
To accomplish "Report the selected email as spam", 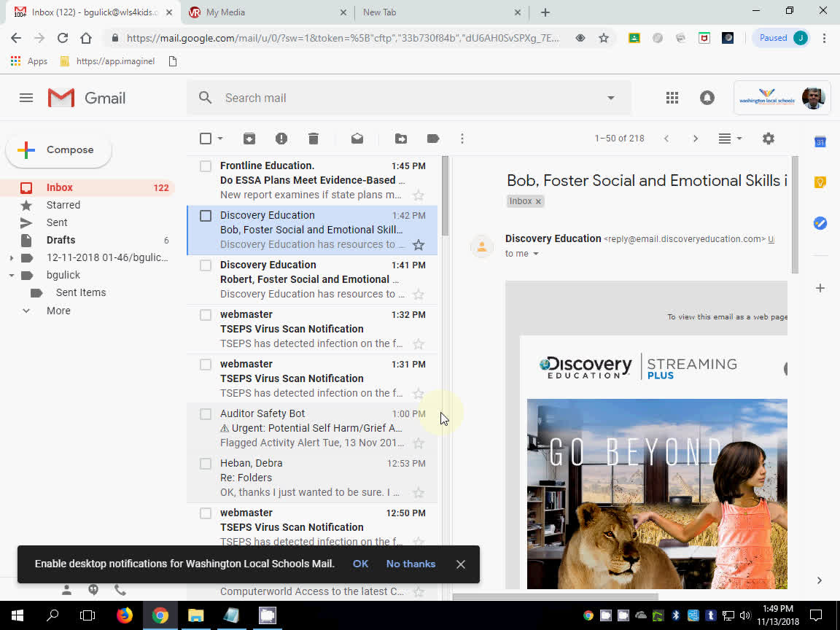I will coord(281,138).
